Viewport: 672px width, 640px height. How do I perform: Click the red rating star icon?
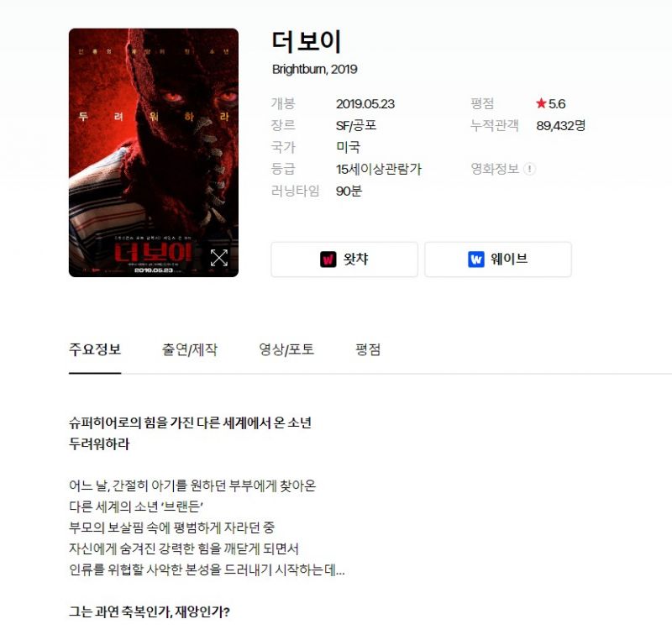tap(541, 103)
